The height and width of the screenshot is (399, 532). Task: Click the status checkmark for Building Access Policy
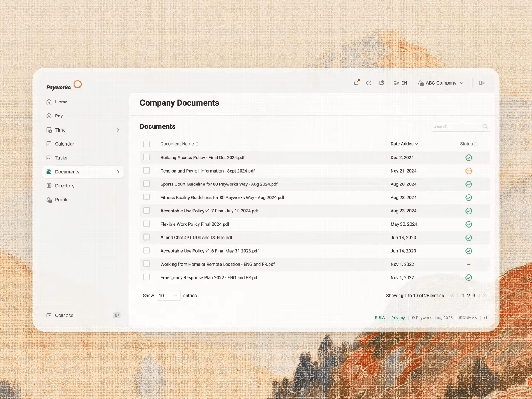[469, 158]
